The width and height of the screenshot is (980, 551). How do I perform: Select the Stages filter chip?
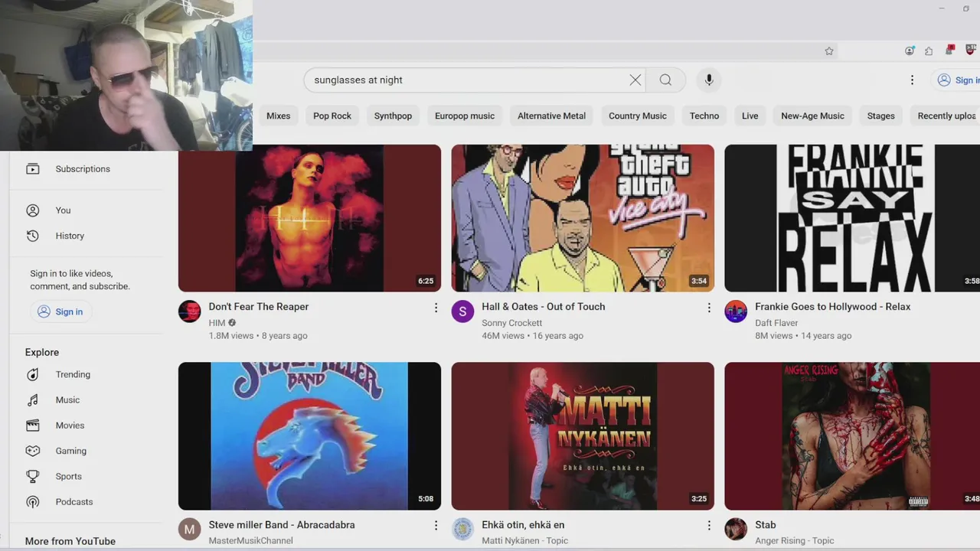tap(880, 116)
